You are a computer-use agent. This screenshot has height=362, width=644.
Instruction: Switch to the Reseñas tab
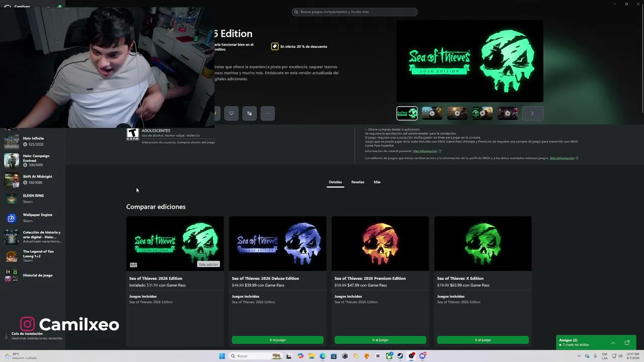(x=358, y=182)
